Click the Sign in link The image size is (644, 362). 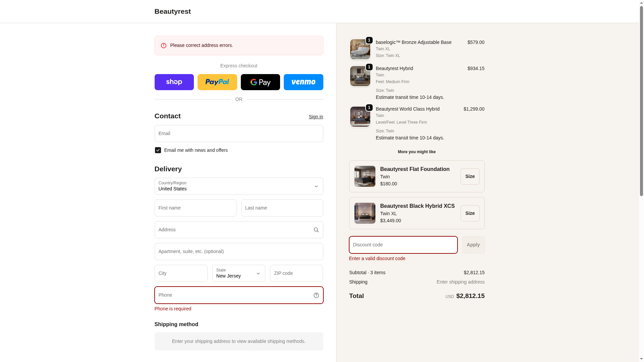[x=316, y=117]
